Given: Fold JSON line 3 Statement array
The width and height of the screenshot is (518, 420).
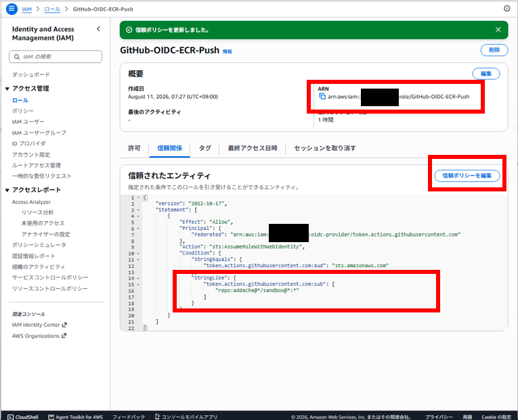Looking at the screenshot, I should point(138,210).
